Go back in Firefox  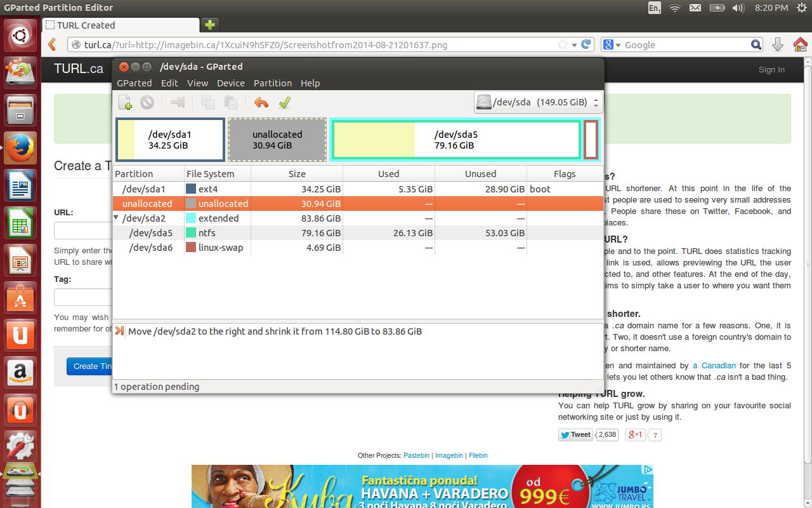click(x=53, y=45)
